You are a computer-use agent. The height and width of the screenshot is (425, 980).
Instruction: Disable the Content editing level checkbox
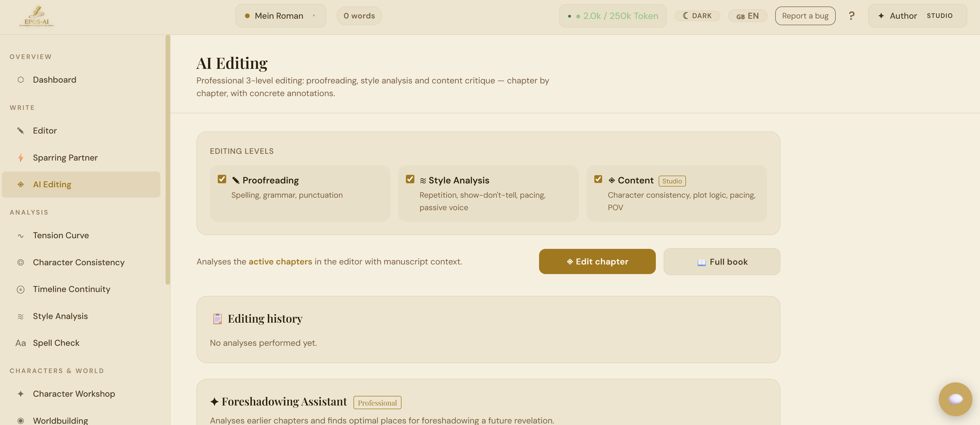click(x=598, y=179)
